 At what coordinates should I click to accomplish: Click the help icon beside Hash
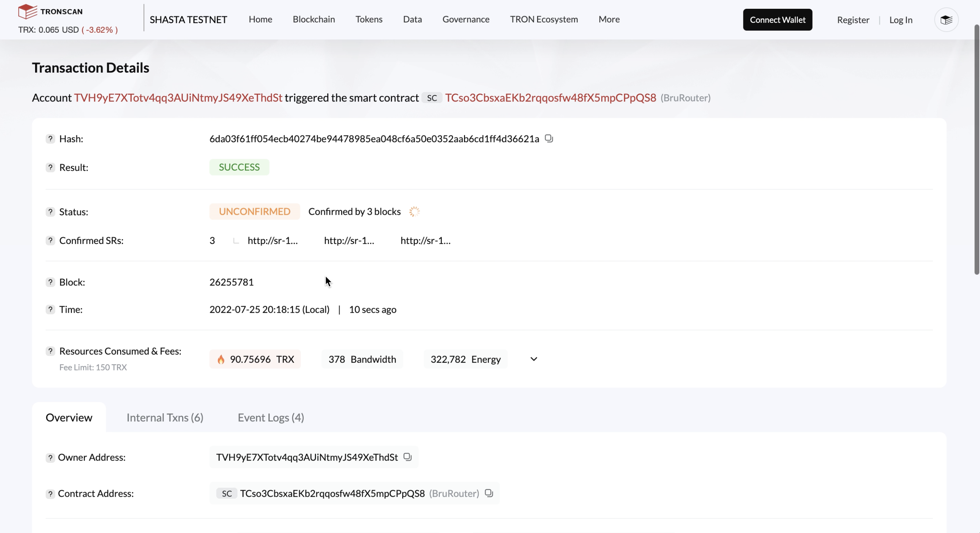[x=50, y=139]
